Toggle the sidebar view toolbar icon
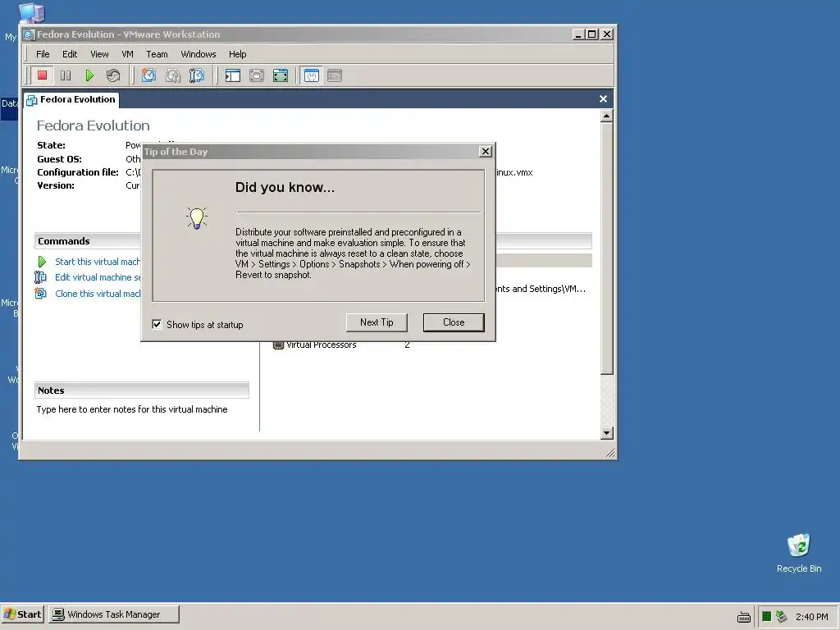Screen dimensions: 840x630 coord(232,75)
